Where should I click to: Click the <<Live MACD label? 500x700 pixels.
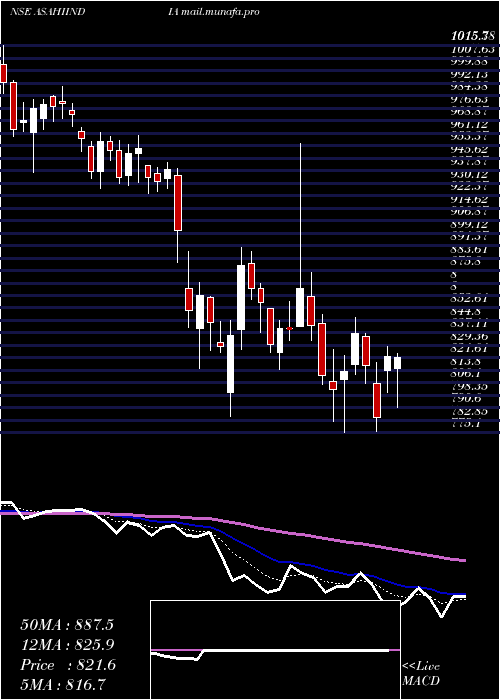click(421, 674)
